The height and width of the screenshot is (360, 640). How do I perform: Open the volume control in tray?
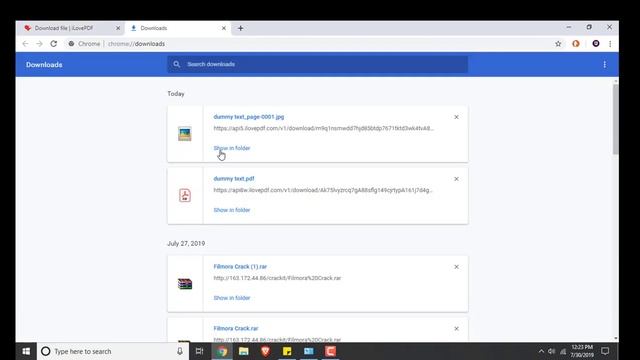click(552, 351)
